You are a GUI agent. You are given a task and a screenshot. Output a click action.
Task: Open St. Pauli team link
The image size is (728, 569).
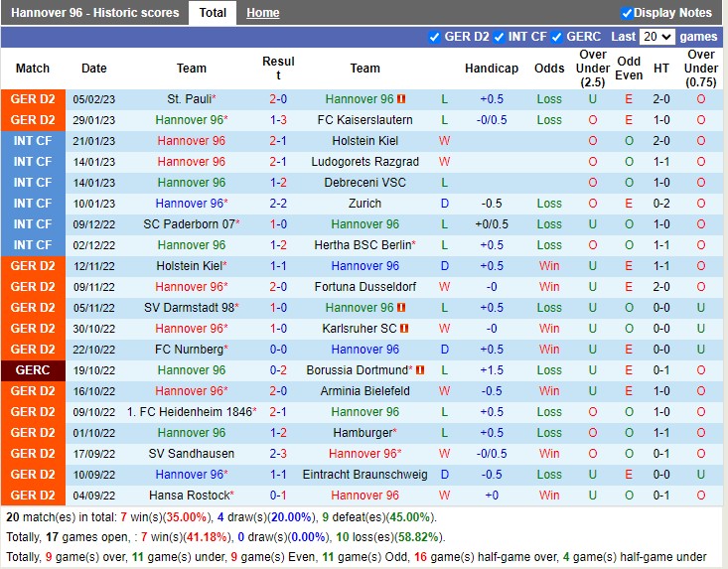pyautogui.click(x=189, y=99)
